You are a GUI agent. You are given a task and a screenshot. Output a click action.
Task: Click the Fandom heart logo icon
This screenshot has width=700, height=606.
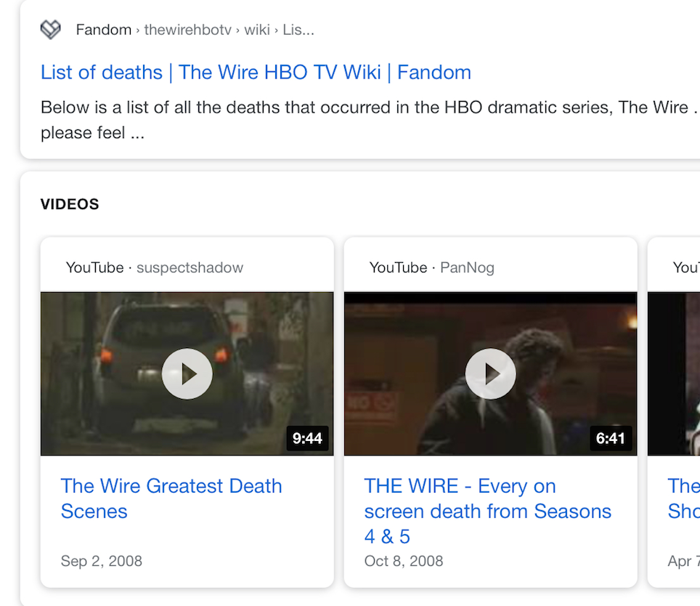coord(50,30)
